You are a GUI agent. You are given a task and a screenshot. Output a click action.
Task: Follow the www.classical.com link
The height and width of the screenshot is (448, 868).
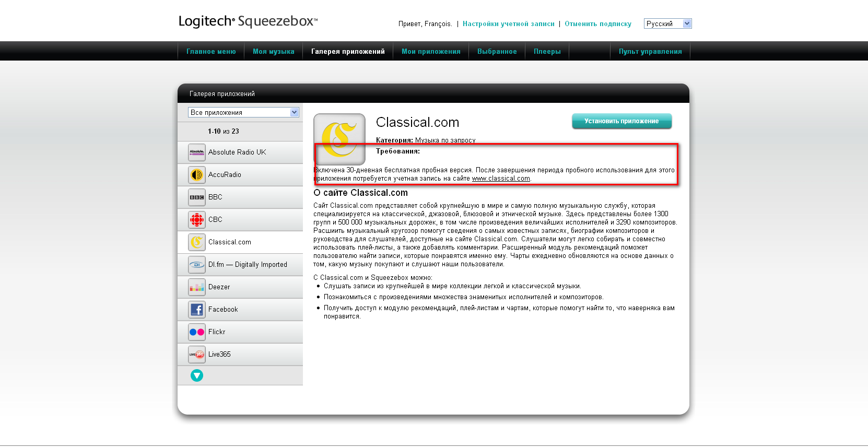501,179
